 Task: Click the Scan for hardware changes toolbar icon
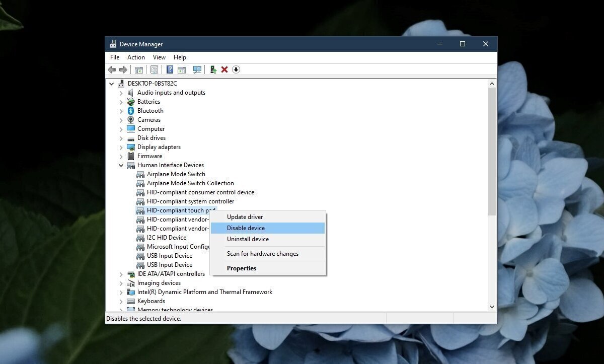[x=197, y=69]
